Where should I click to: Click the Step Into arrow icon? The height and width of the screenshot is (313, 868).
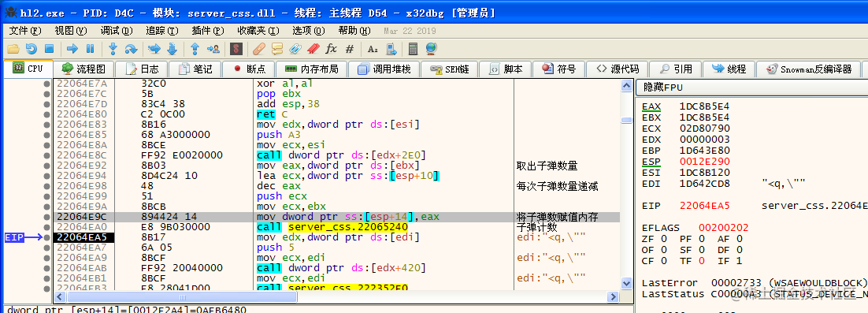113,49
